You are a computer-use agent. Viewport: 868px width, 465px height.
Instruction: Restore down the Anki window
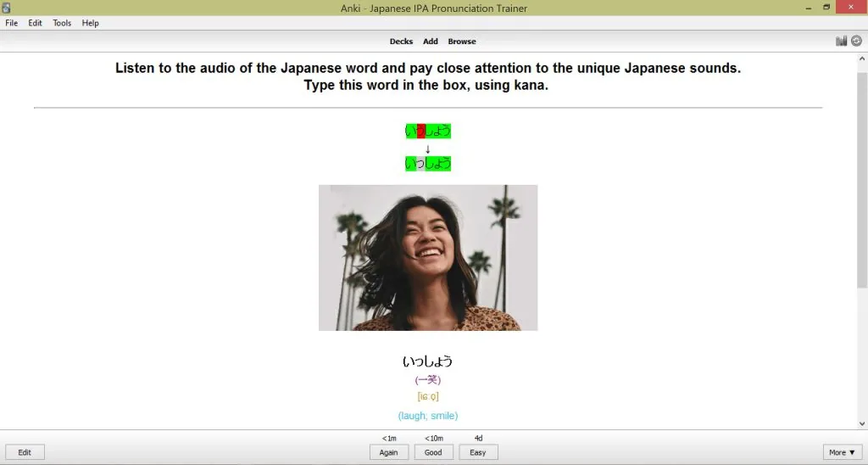click(826, 7)
